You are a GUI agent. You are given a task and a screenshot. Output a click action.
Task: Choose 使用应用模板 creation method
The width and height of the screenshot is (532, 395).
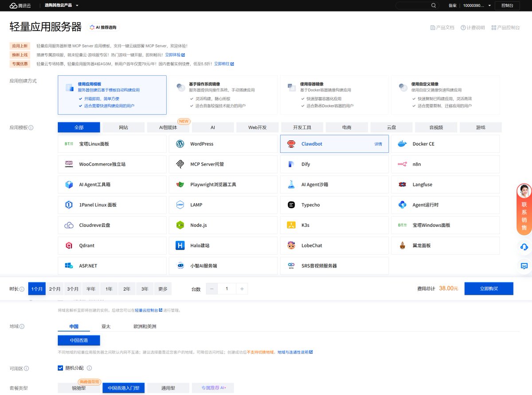tap(112, 95)
